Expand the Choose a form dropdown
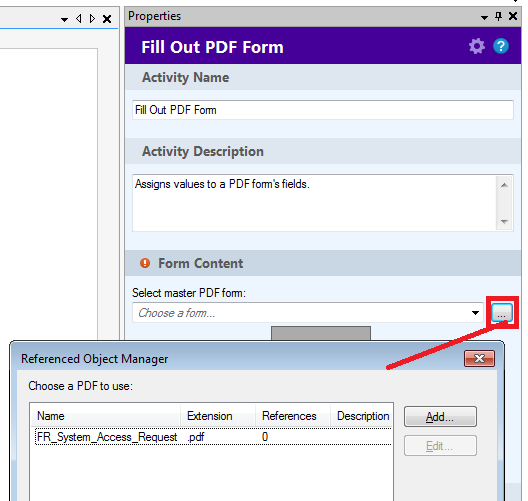 coord(475,313)
